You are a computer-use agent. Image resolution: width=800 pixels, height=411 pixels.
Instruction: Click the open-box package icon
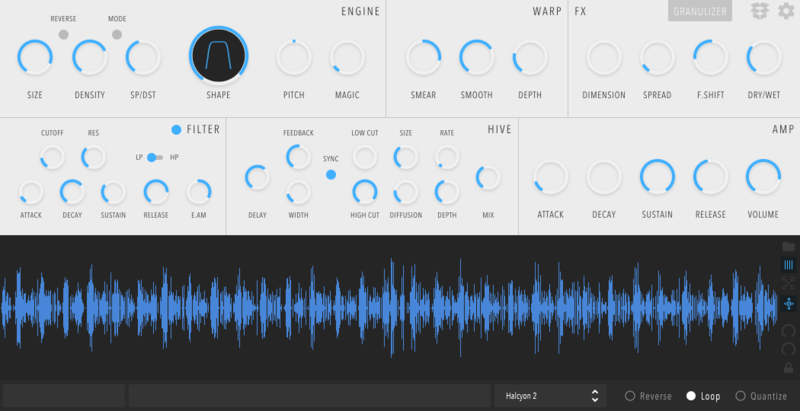click(x=760, y=11)
